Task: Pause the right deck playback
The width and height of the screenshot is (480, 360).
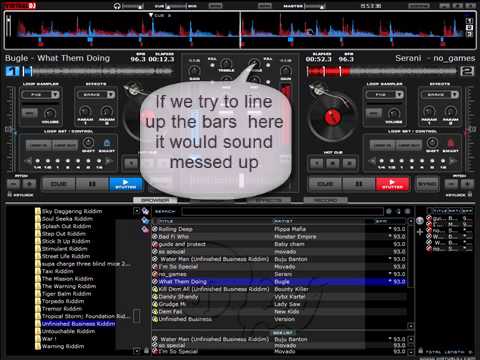Action: (x=359, y=184)
